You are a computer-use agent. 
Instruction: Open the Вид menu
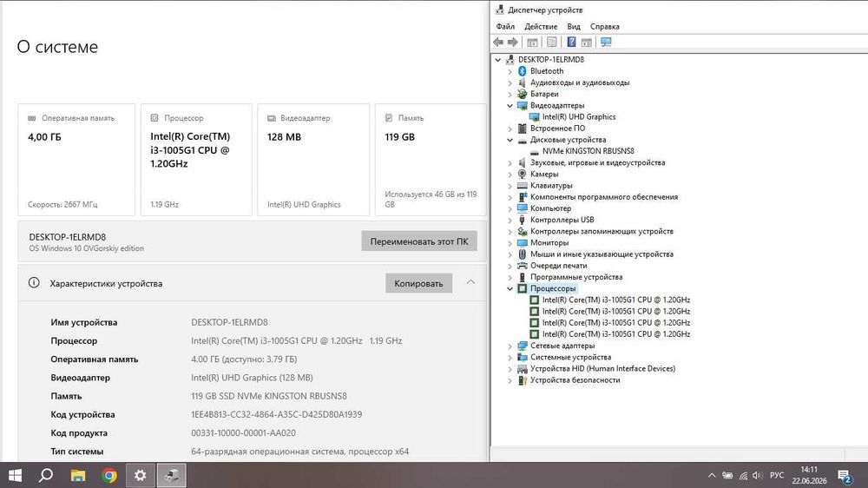(x=574, y=27)
